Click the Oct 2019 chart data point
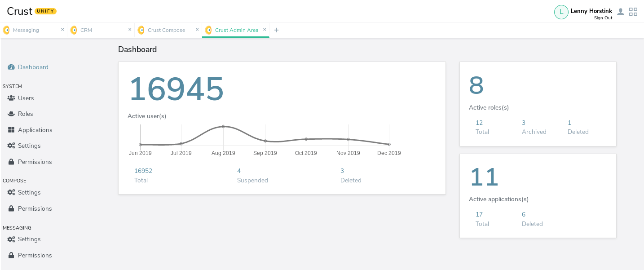The width and height of the screenshot is (644, 270). 306,139
